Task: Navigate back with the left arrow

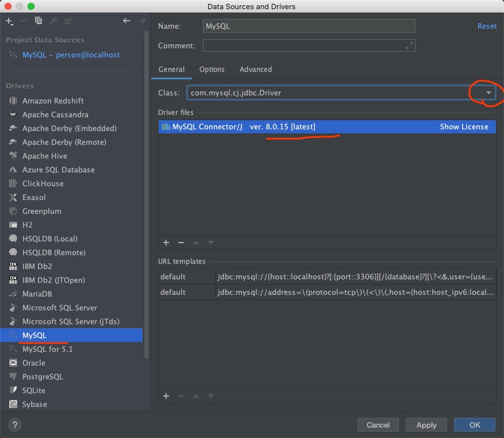Action: pos(126,21)
